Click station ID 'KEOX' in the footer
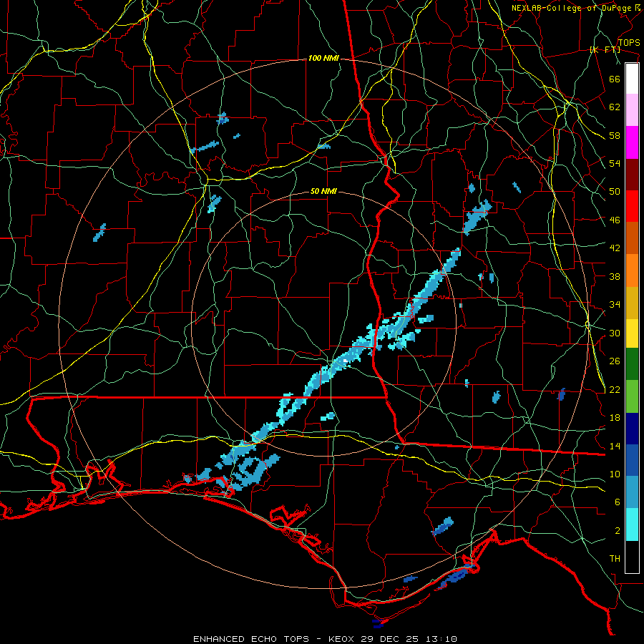644x644 pixels. [x=342, y=639]
